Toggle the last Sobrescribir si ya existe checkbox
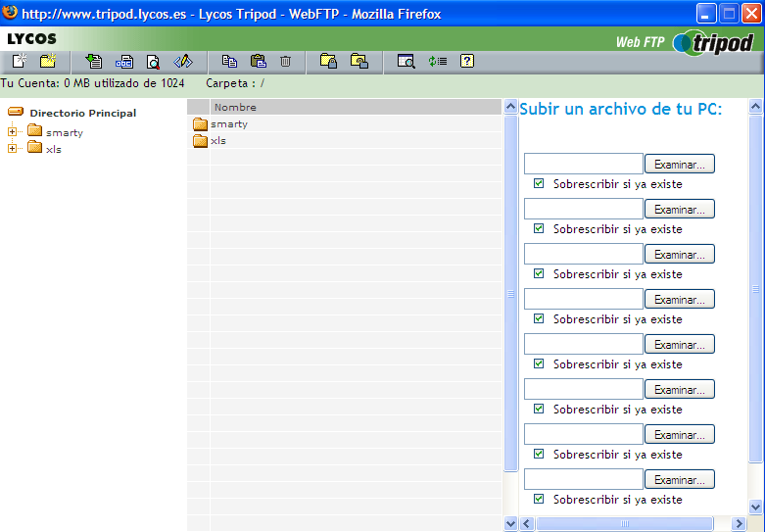The image size is (765, 532). click(539, 499)
